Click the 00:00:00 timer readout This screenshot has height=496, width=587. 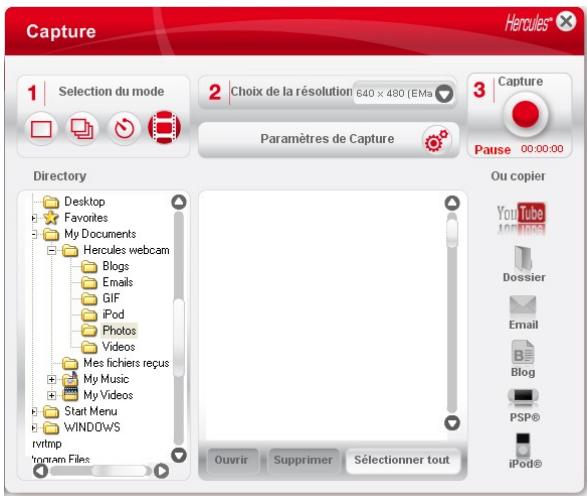pos(542,149)
